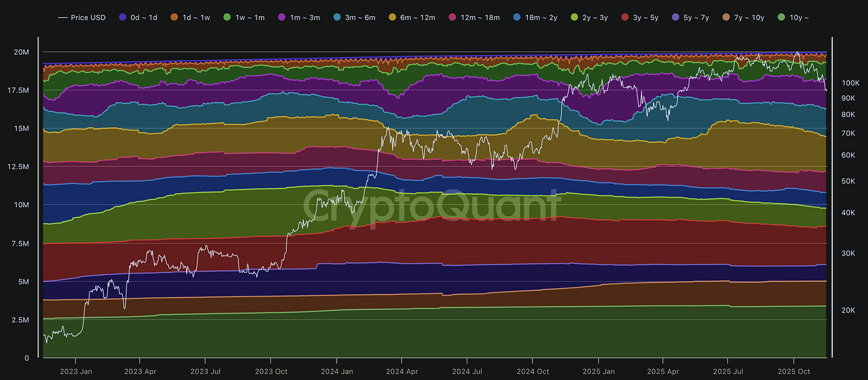Click the 0 left axis label
This screenshot has height=380, width=868.
coord(27,358)
